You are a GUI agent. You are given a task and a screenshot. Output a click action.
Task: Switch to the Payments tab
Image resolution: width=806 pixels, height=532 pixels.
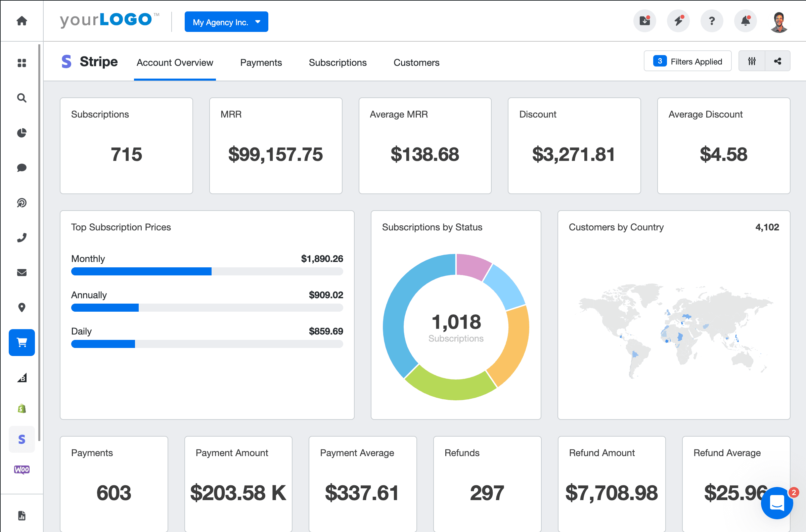coord(261,63)
